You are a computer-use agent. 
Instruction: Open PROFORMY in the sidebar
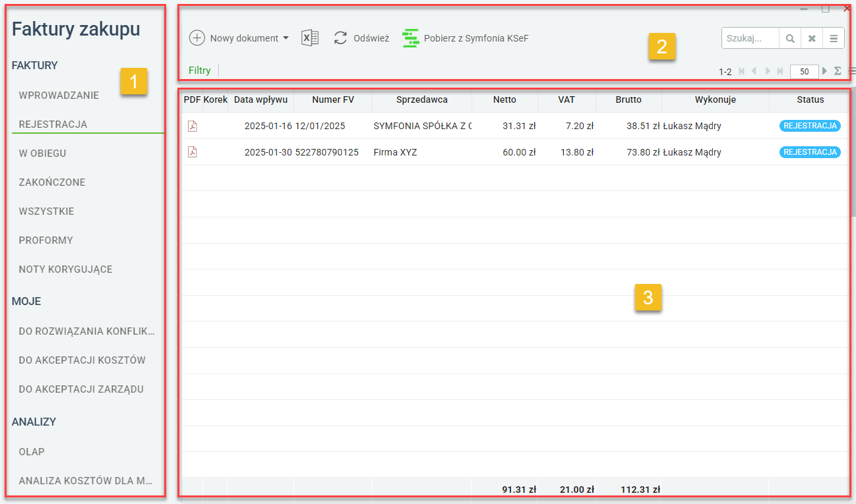pyautogui.click(x=46, y=240)
